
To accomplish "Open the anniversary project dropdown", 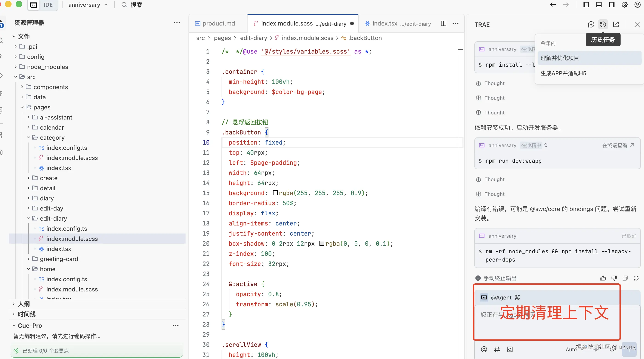I will tap(88, 5).
